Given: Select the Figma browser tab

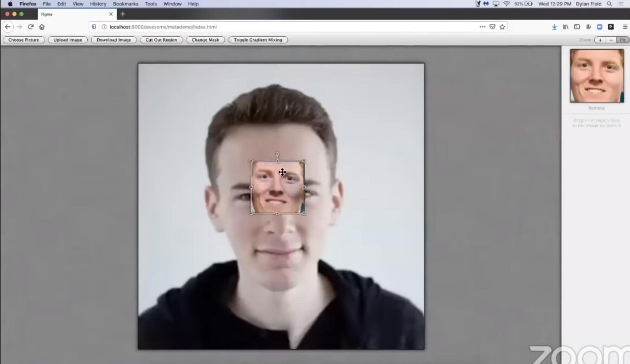Looking at the screenshot, I should pyautogui.click(x=77, y=14).
